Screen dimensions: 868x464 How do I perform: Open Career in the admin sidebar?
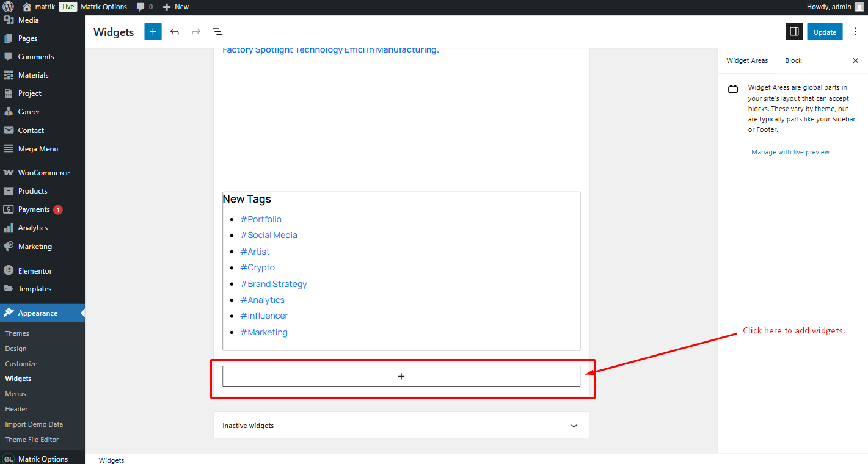pyautogui.click(x=42, y=112)
